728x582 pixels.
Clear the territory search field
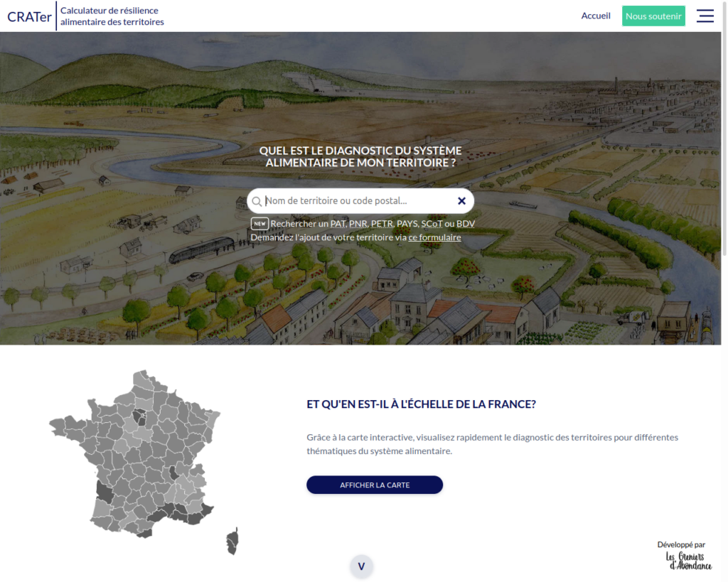[x=461, y=201]
